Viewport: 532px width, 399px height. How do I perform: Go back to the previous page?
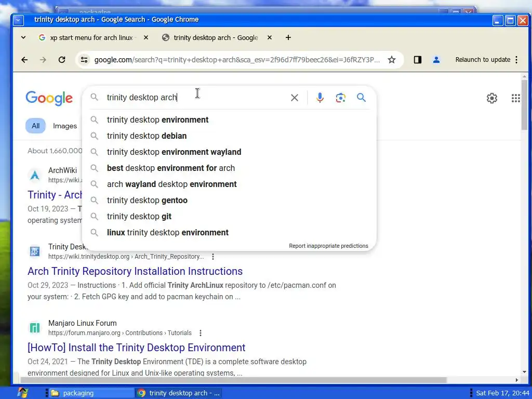tap(24, 60)
